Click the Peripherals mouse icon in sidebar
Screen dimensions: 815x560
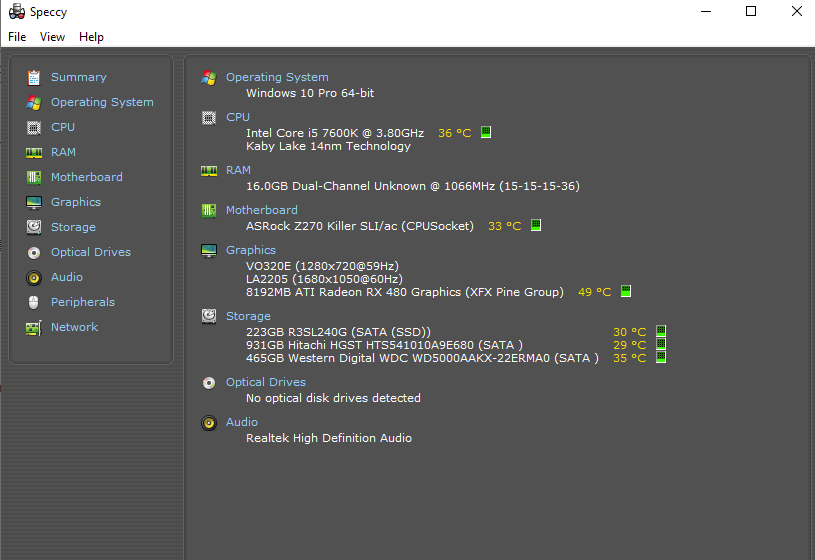pyautogui.click(x=34, y=303)
